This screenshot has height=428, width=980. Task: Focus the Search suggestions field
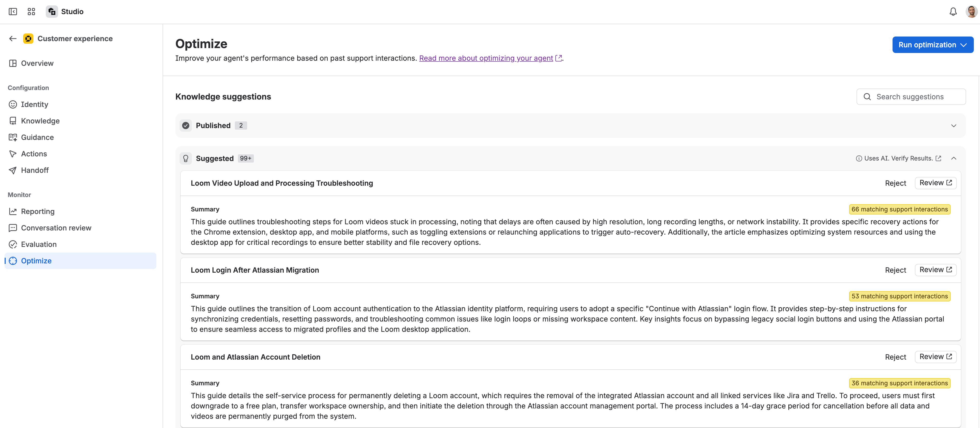click(911, 97)
